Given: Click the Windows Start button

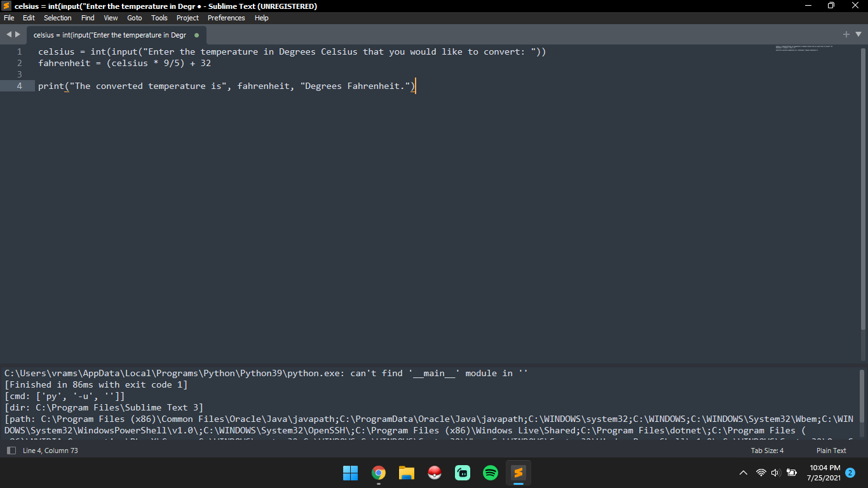Looking at the screenshot, I should pyautogui.click(x=350, y=473).
